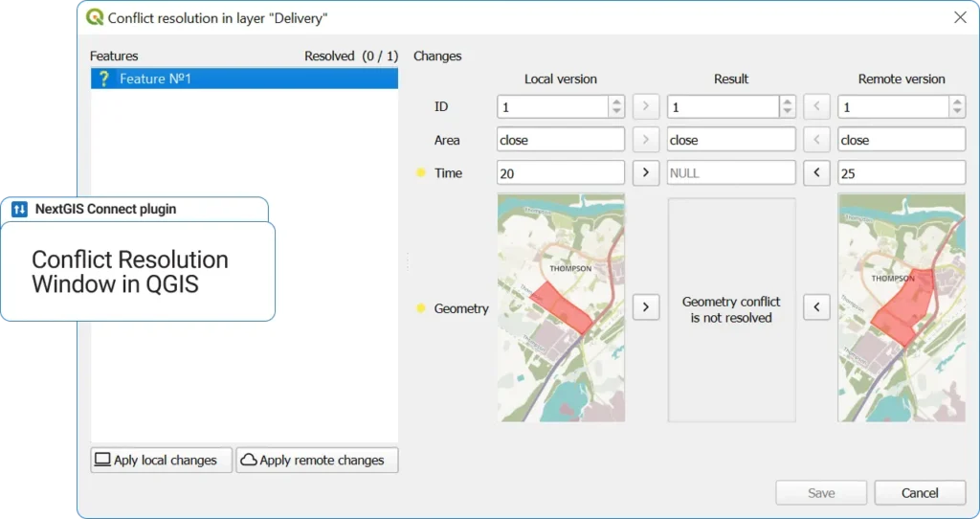The image size is (980, 519).
Task: Click yellow conflict marker beside Time
Action: coord(420,173)
